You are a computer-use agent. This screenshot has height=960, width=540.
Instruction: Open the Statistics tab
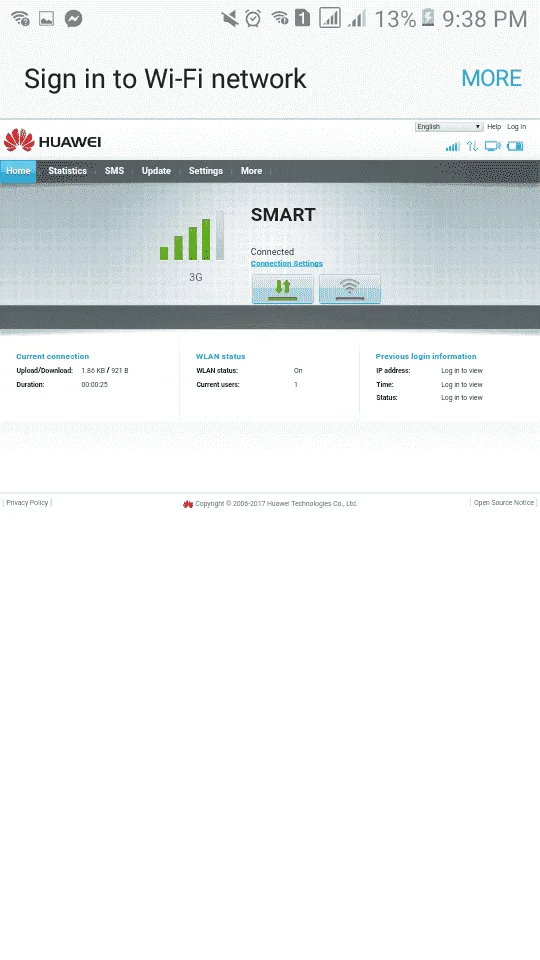click(x=67, y=171)
